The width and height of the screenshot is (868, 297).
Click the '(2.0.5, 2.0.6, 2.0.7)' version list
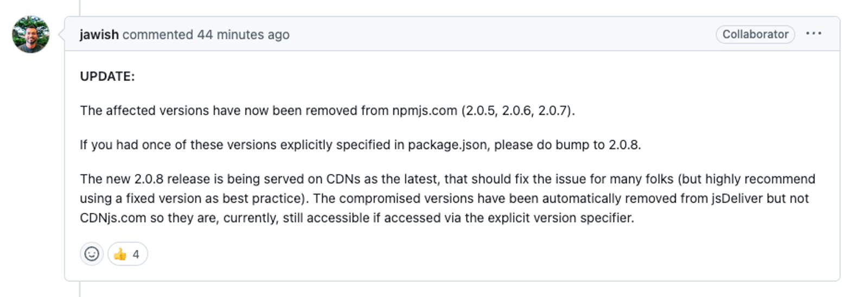pyautogui.click(x=518, y=111)
